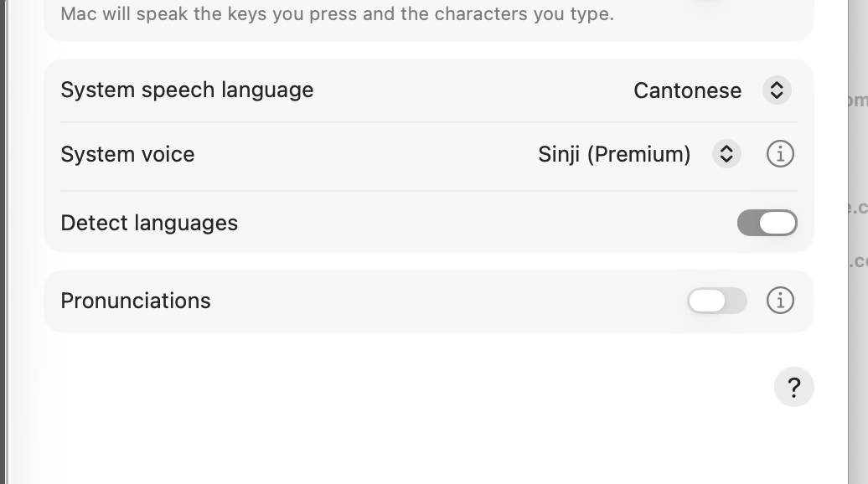Click the empty space in System voice row

[360, 154]
